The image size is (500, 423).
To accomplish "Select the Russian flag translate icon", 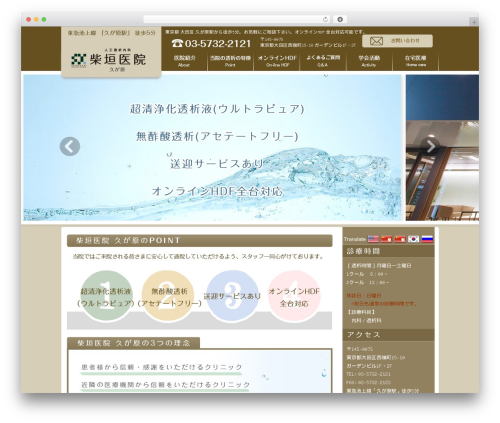I will click(x=427, y=239).
